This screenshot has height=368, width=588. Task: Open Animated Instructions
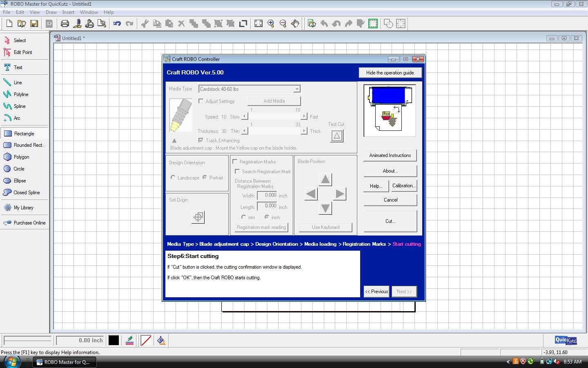pos(390,155)
